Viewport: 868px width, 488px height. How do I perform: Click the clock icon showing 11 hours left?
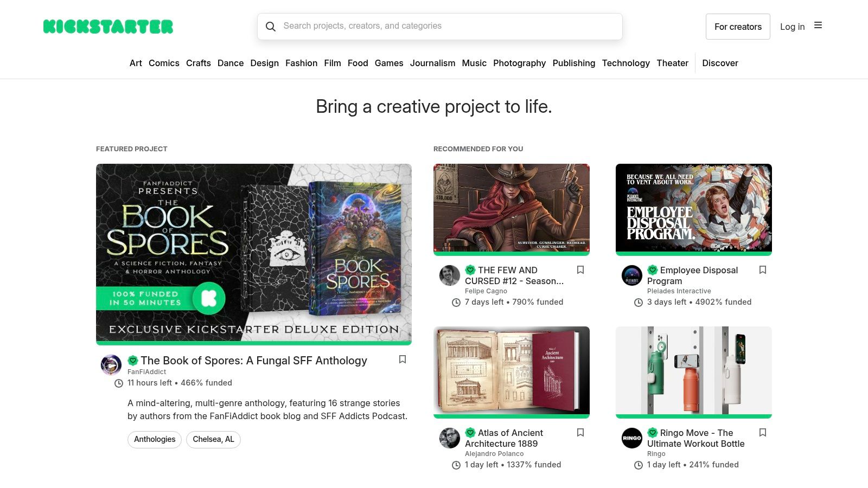[118, 383]
